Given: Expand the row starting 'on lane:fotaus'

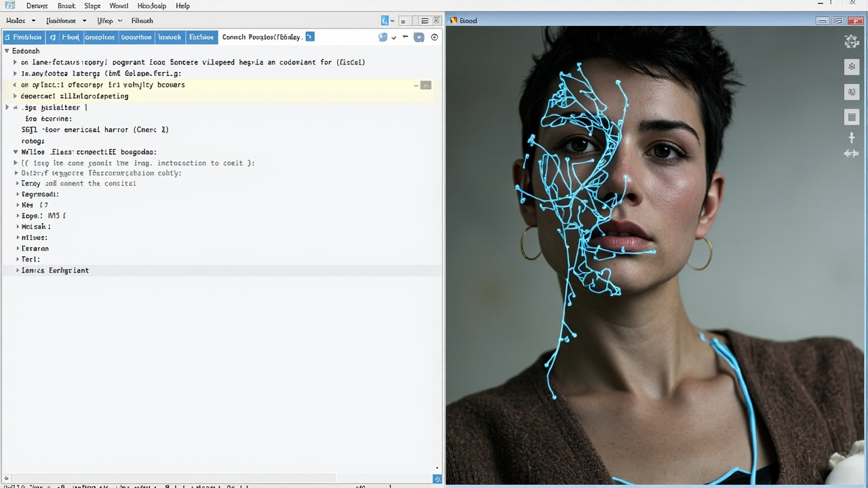Looking at the screenshot, I should (15, 62).
